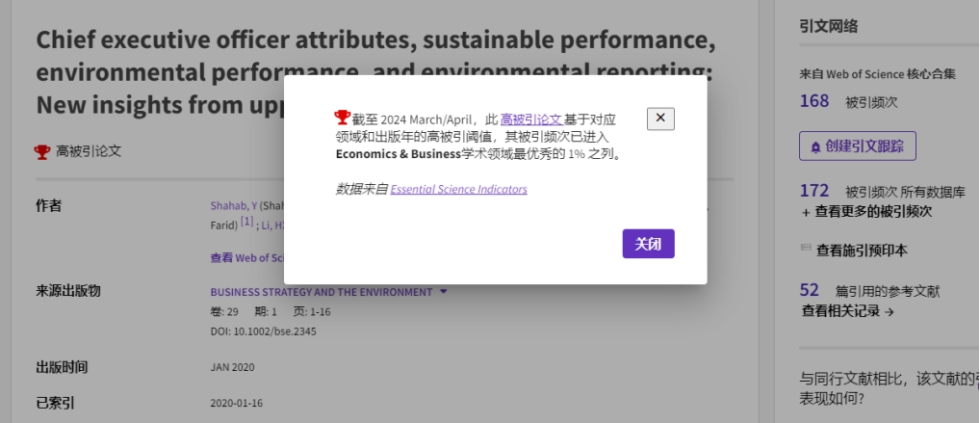The height and width of the screenshot is (423, 980).
Task: Open the 高被引论文 link in the dialog
Action: tap(531, 119)
